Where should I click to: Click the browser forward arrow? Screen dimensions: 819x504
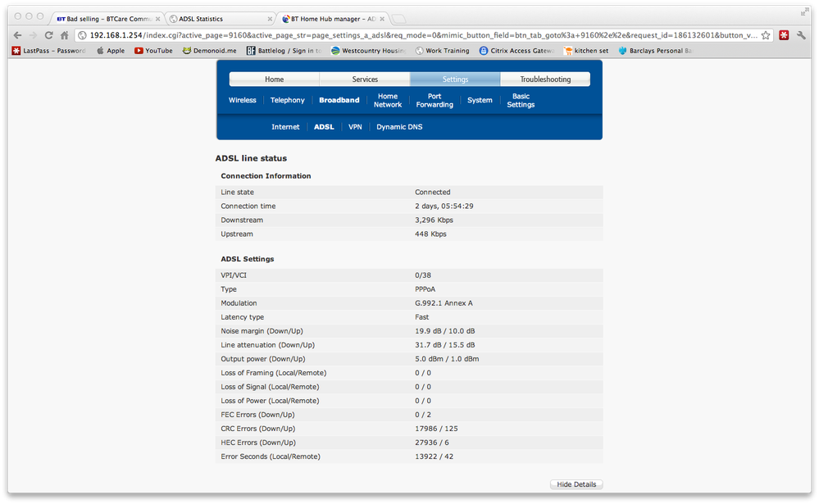(33, 35)
